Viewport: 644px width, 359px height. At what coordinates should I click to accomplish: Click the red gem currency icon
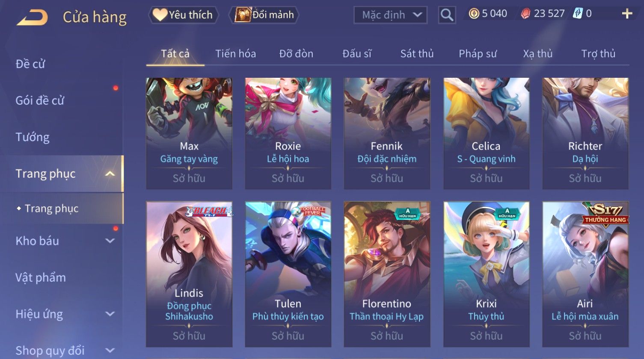coord(525,14)
